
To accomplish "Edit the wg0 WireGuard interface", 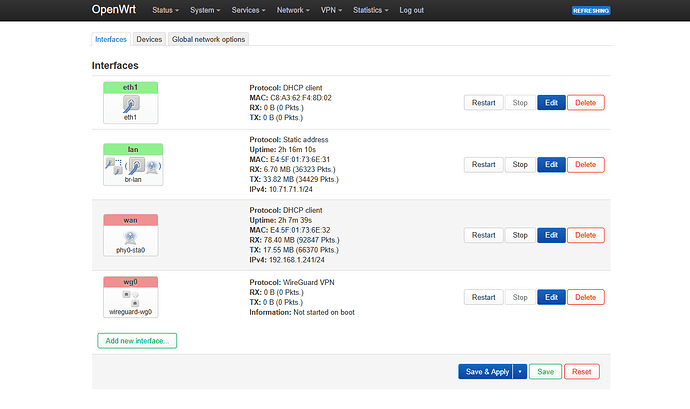I will coord(551,297).
